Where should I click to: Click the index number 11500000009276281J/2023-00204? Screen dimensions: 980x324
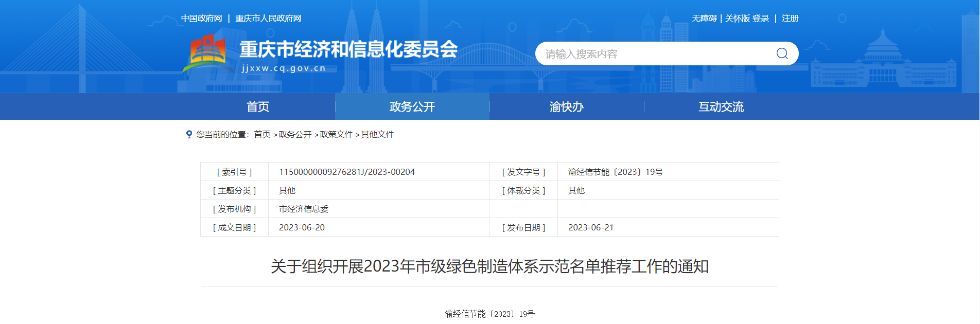click(347, 172)
